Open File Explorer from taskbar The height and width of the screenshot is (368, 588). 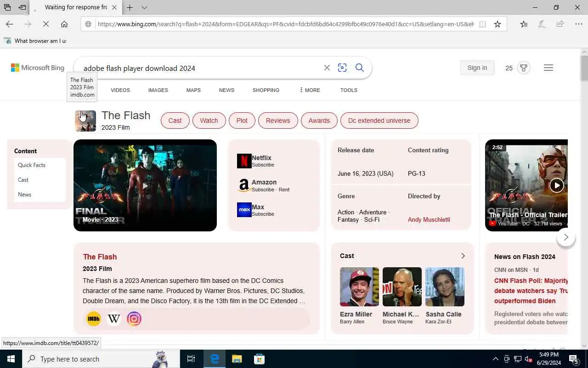[x=237, y=359]
